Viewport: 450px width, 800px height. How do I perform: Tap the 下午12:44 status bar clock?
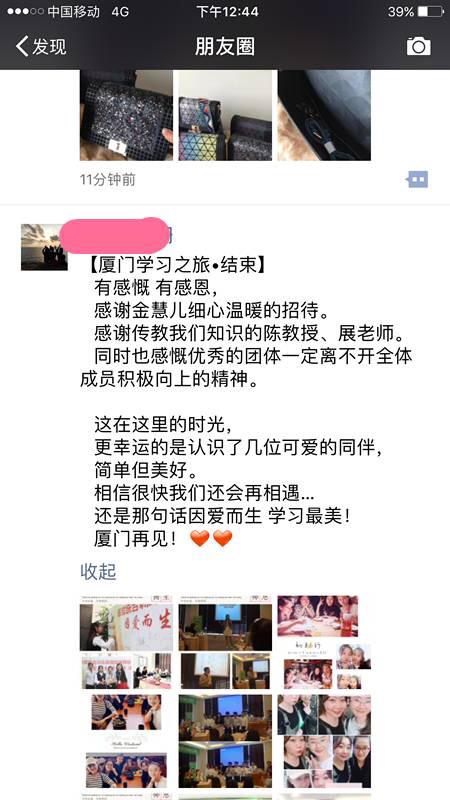click(227, 11)
